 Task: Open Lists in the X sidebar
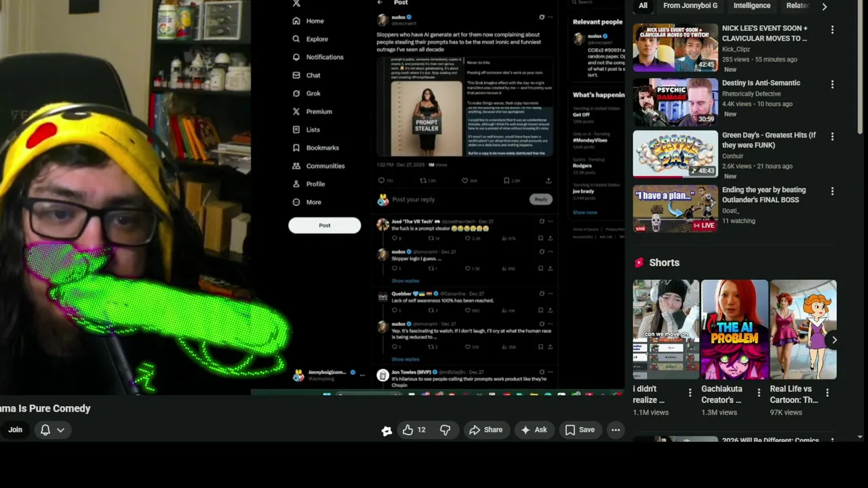click(x=306, y=129)
